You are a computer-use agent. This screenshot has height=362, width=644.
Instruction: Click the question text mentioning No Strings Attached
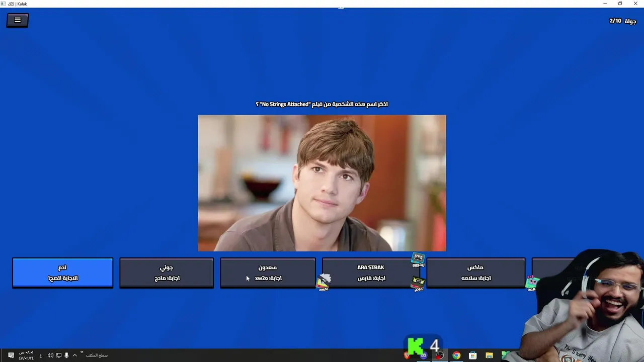pyautogui.click(x=322, y=104)
